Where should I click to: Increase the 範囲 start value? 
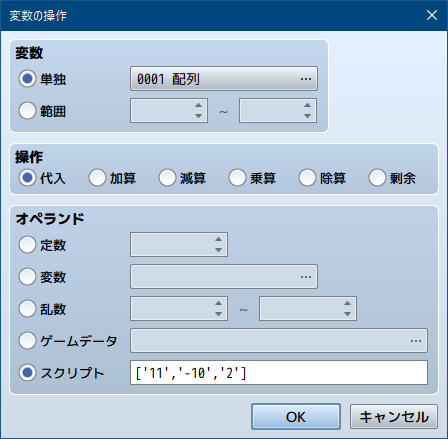point(198,105)
